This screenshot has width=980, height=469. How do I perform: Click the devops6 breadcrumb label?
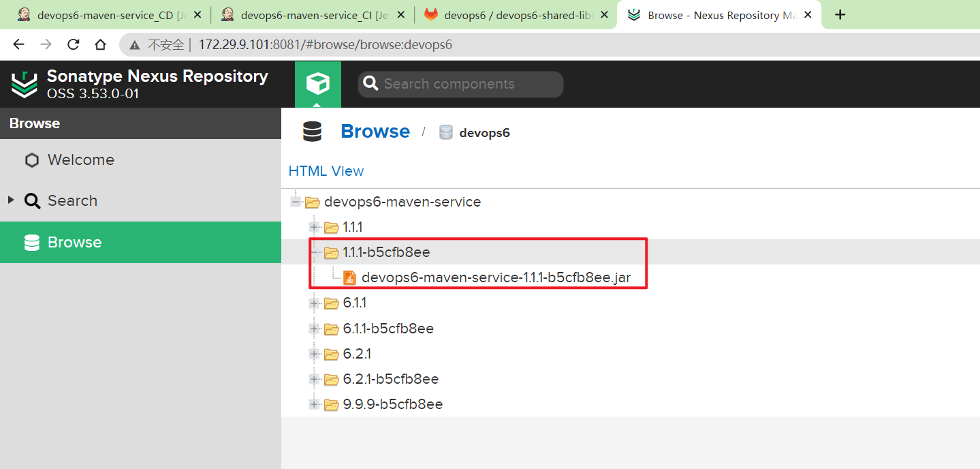point(484,133)
